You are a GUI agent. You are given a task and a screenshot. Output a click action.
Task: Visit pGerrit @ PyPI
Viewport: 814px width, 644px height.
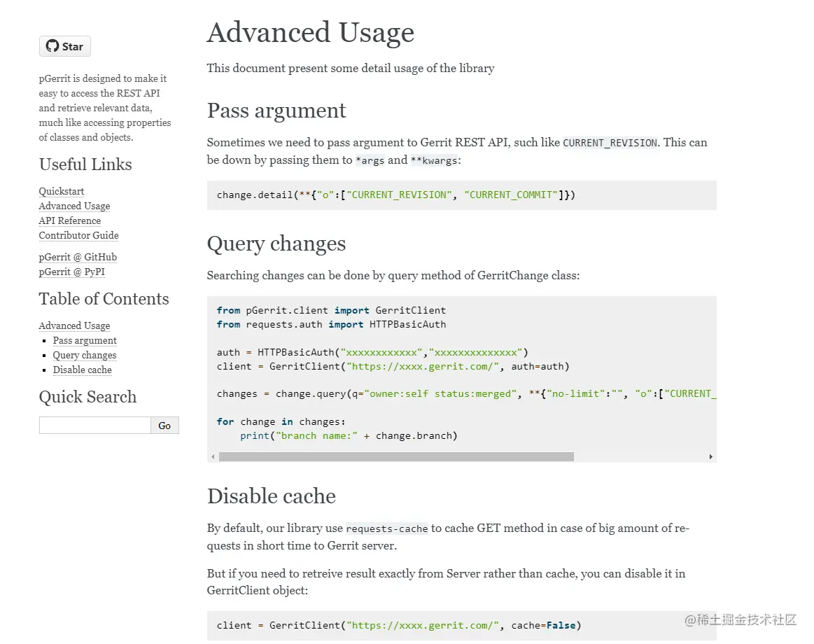[71, 272]
